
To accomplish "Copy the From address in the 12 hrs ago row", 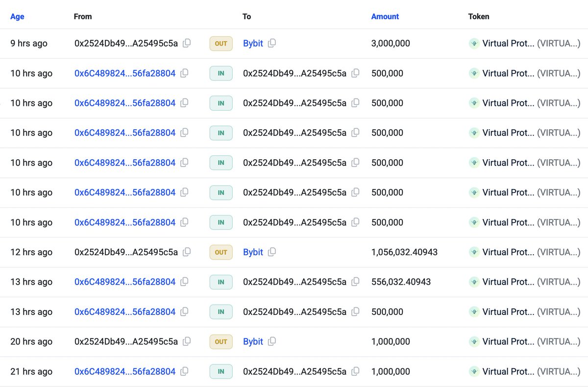I will click(x=187, y=252).
